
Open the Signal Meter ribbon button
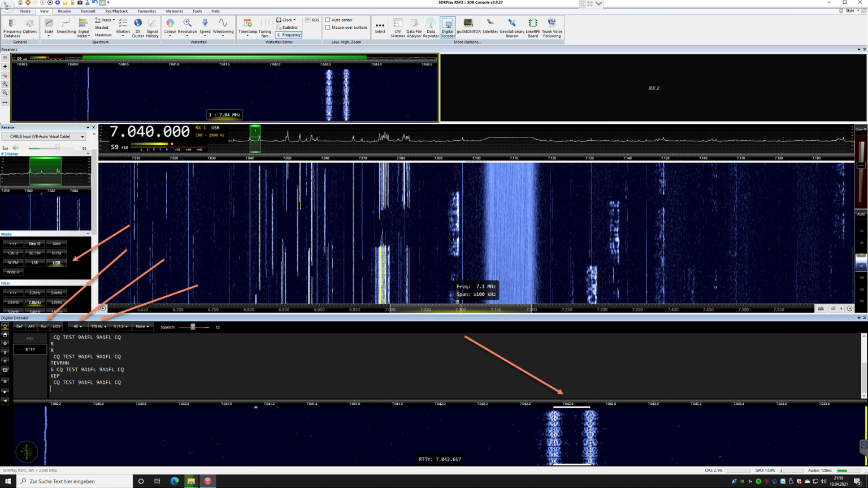pos(83,28)
